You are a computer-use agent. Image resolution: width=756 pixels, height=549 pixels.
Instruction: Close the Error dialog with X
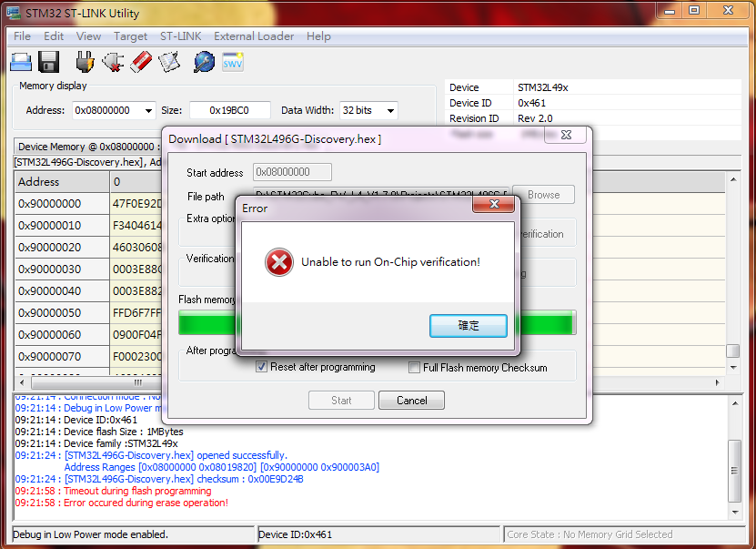coord(494,204)
